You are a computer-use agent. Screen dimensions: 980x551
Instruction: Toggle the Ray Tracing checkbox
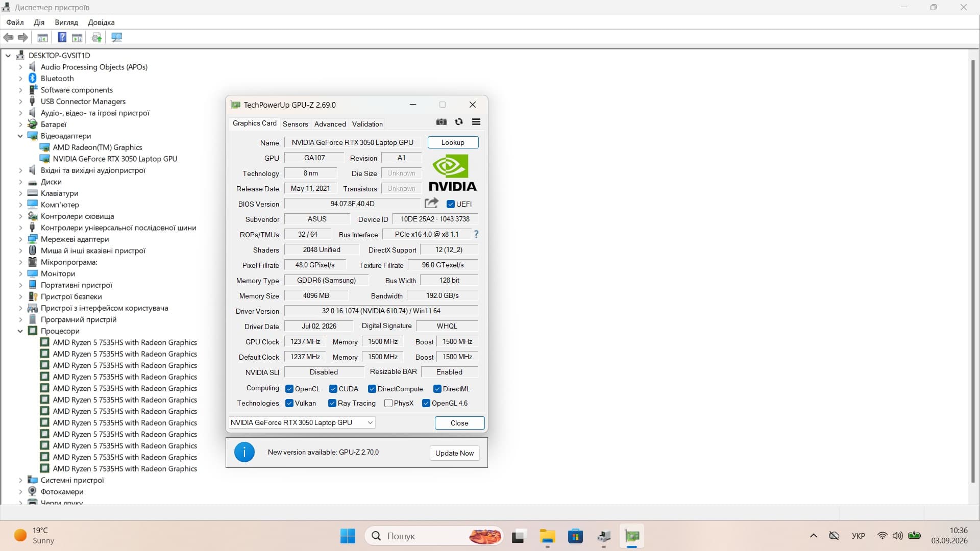point(332,403)
